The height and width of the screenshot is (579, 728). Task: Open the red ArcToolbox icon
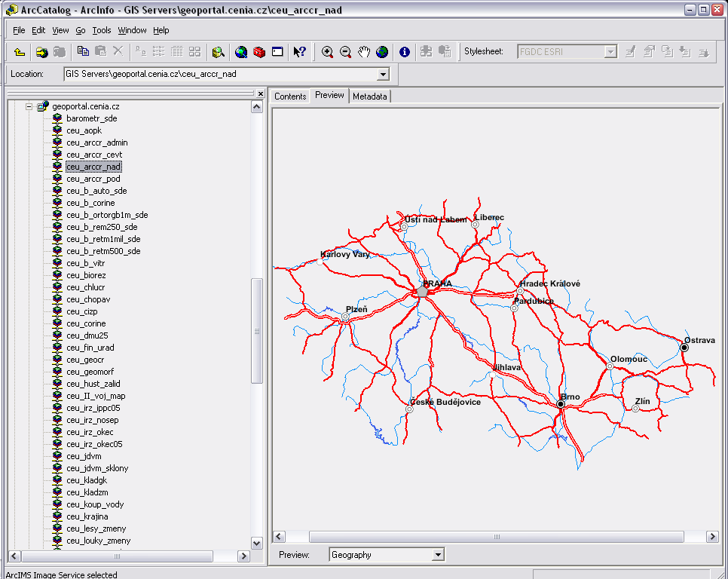pos(259,52)
